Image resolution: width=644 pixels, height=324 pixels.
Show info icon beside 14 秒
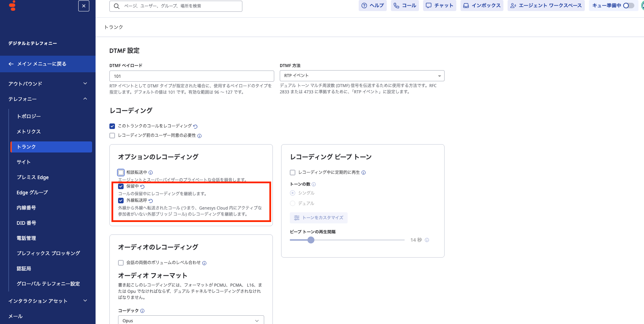(427, 240)
